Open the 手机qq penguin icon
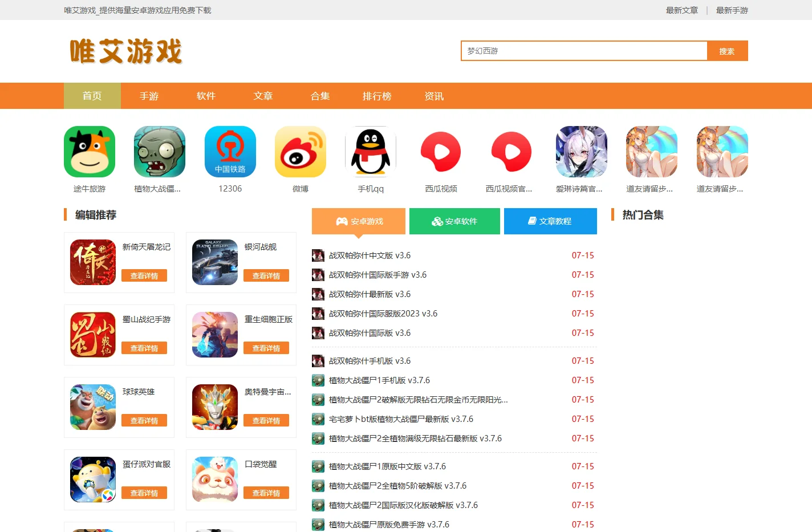Screen dimensions: 812x532 [371, 152]
